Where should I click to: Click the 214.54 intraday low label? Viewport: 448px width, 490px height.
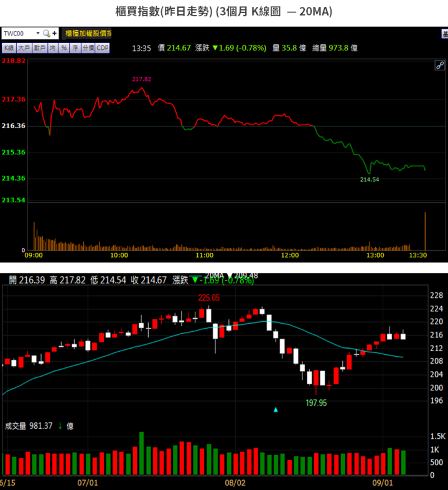pos(370,179)
